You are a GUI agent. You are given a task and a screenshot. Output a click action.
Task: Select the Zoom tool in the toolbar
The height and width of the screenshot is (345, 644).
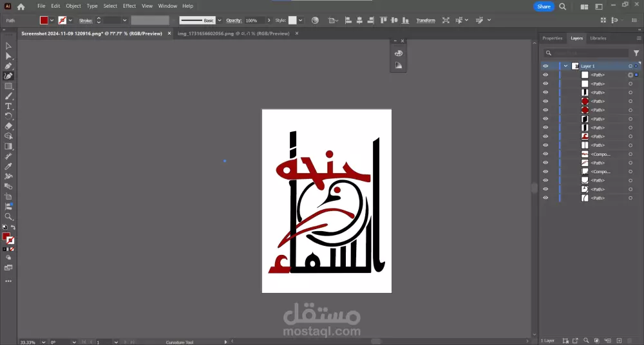tap(8, 216)
